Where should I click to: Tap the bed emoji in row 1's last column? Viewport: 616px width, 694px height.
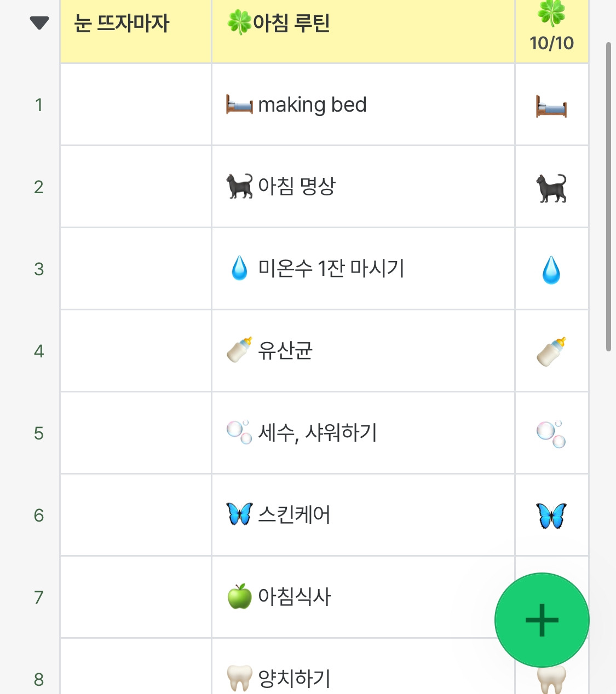[x=551, y=106]
